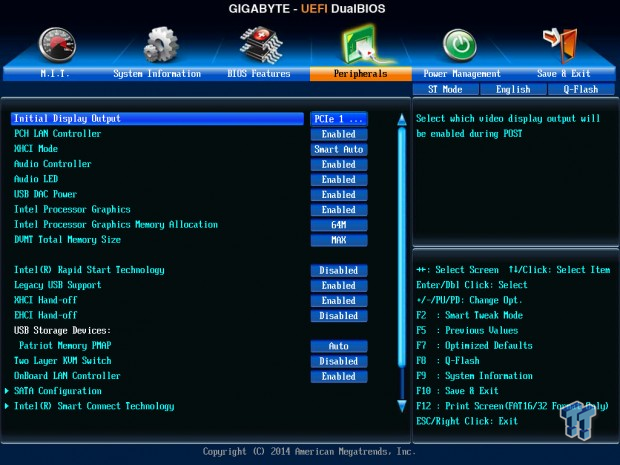Screen dimensions: 620x465
Task: Select Intel Processor Graphics Memory Allocation label
Action: coord(116,224)
